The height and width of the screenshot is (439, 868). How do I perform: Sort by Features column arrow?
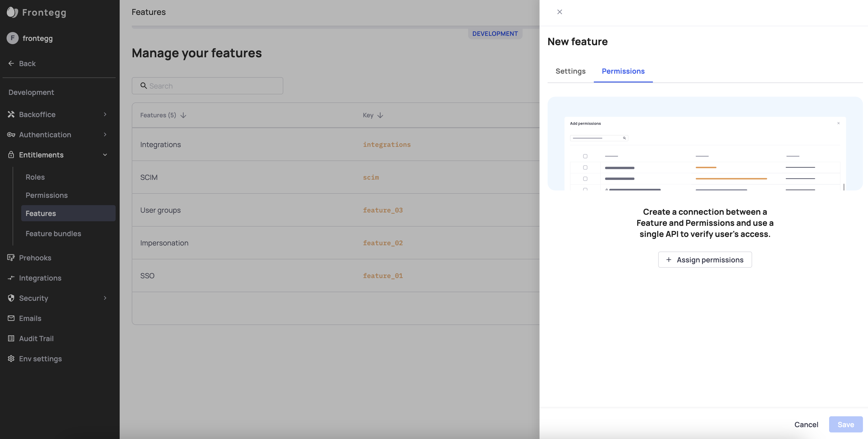[x=183, y=115]
